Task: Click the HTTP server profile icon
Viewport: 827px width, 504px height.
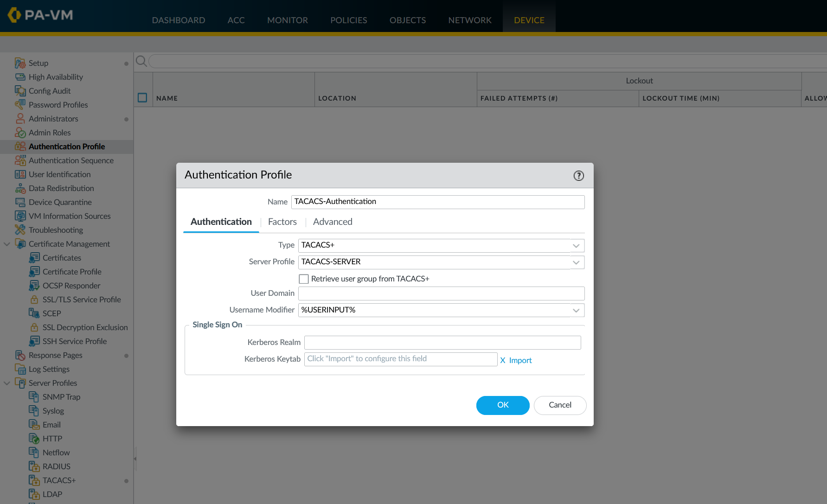Action: [34, 439]
